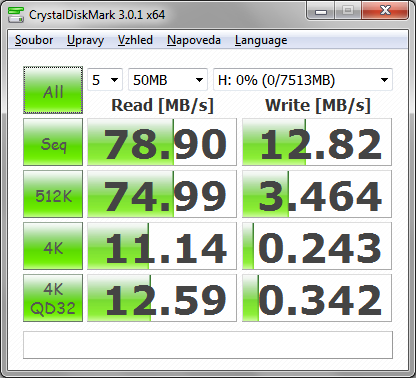Start the 4K benchmark test
The image size is (416, 378).
coord(53,246)
